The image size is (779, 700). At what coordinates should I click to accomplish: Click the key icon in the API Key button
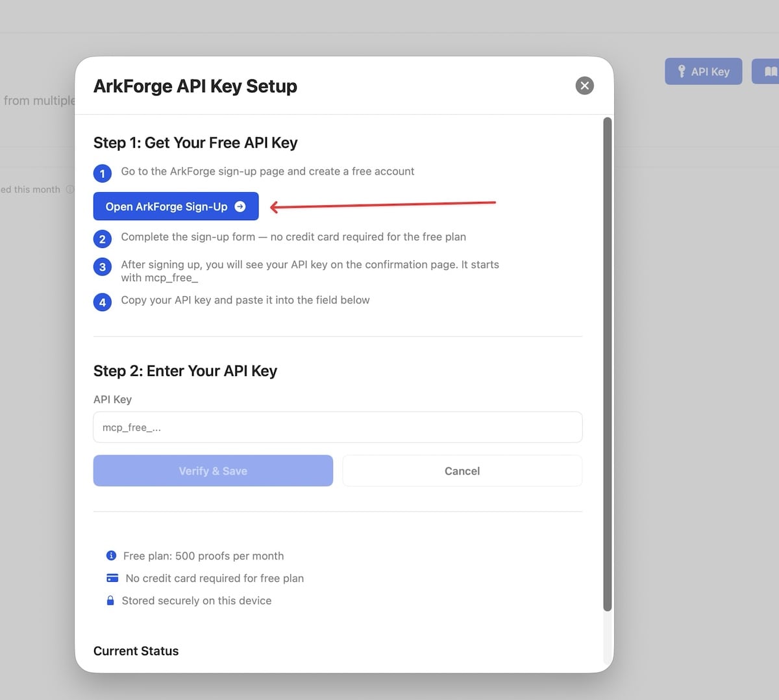tap(682, 71)
